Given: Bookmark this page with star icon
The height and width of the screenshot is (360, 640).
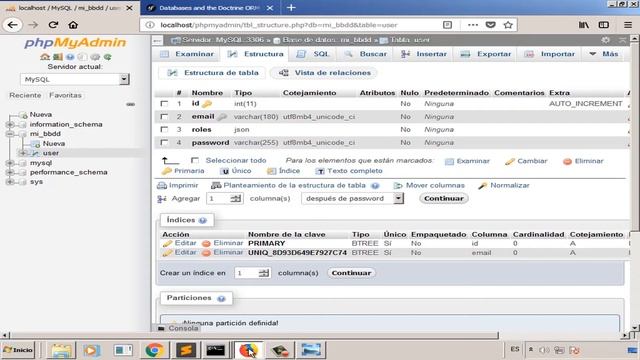Looking at the screenshot, I should point(508,25).
